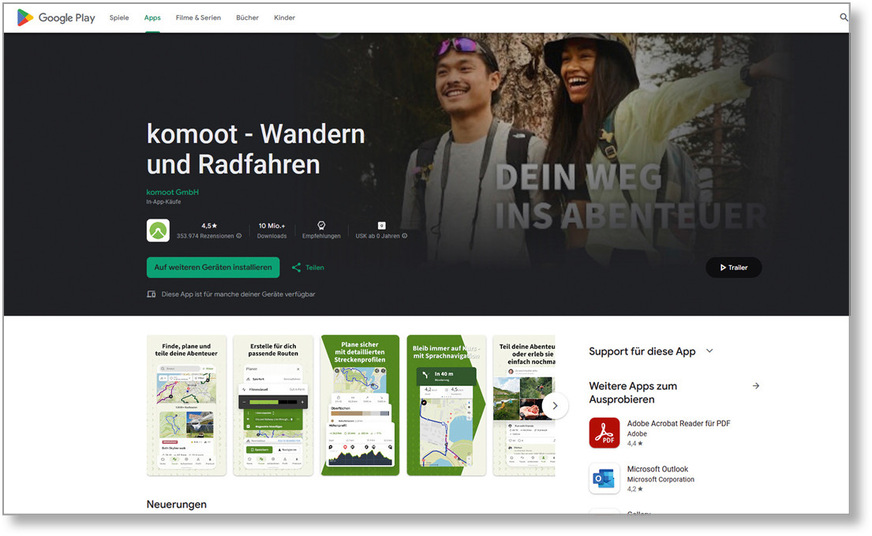Open Weitere Apps zum Ausprobieren arrow

pos(755,385)
